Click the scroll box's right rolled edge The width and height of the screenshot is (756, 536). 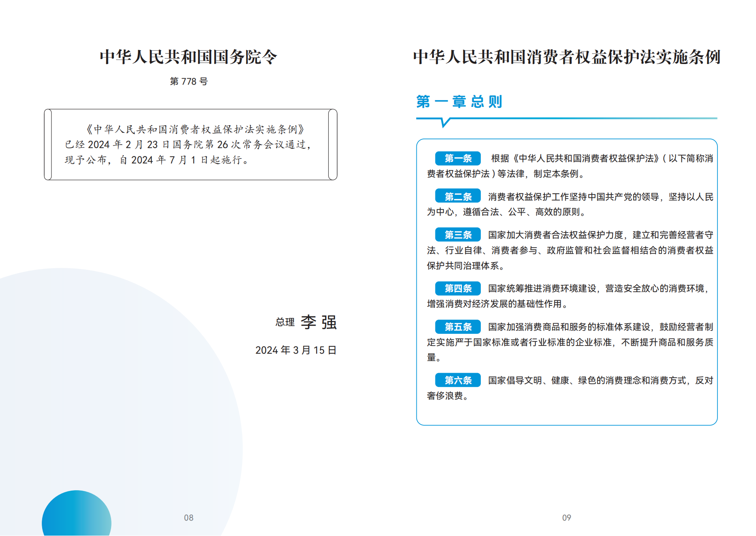point(333,144)
